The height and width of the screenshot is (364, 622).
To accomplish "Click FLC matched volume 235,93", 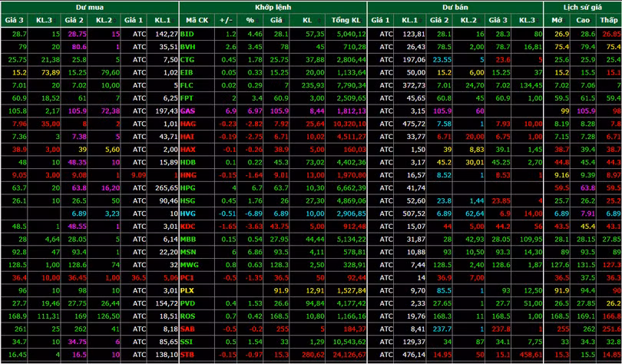I will click(313, 86).
